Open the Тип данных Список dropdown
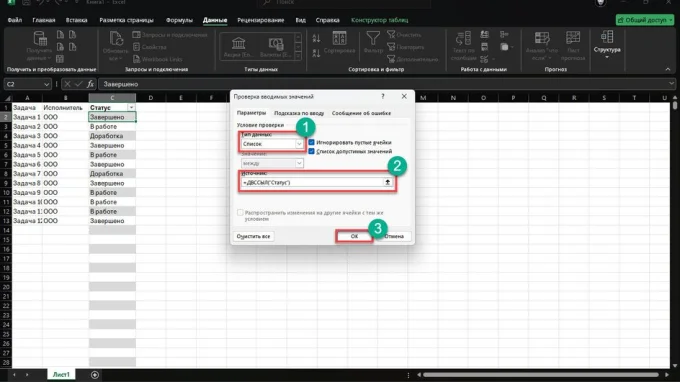Screen dimensions: 680x382 click(x=299, y=144)
